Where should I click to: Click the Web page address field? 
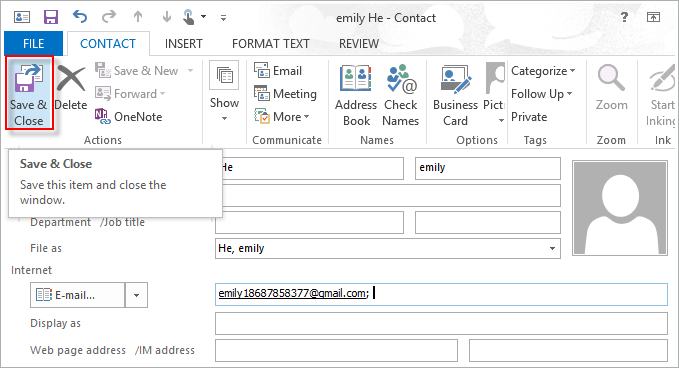pyautogui.click(x=336, y=350)
